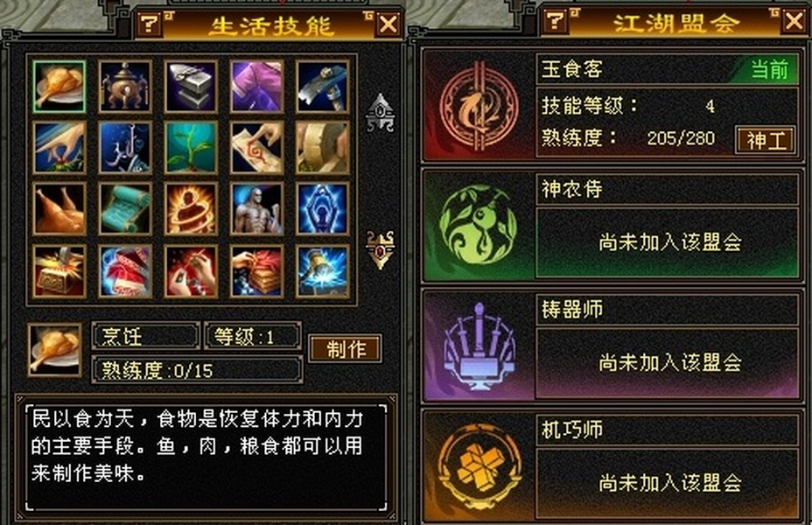Select the purple robe tailoring skill icon
This screenshot has width=812, height=525.
point(257,87)
